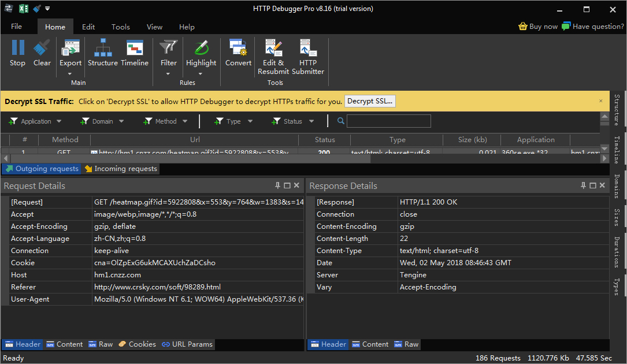
Task: Click the quick-access broom clear icon
Action: [x=37, y=9]
